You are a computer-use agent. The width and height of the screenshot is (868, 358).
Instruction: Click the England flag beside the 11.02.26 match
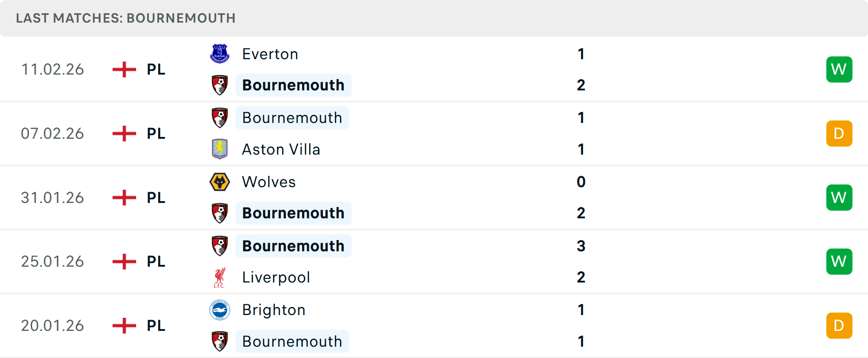(123, 69)
